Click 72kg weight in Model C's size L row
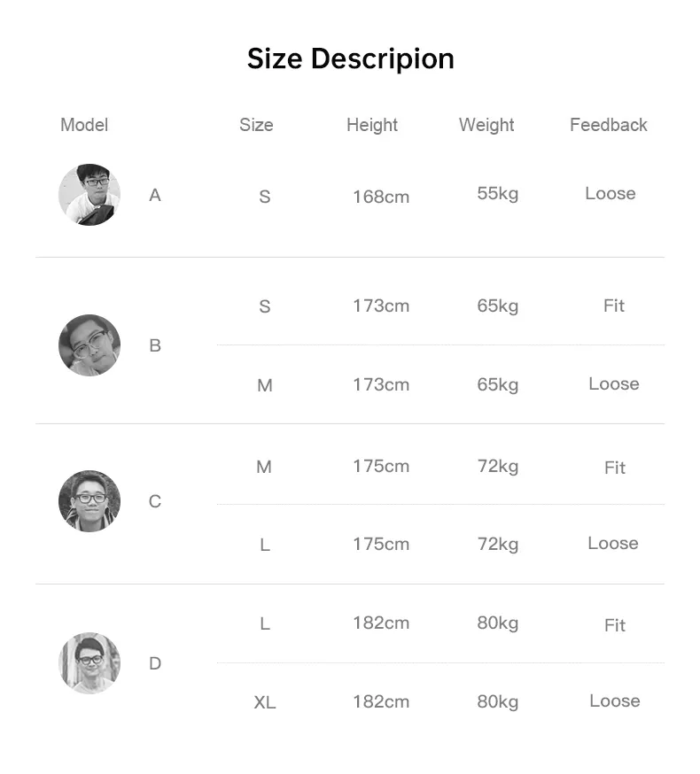This screenshot has height=774, width=700. [497, 545]
